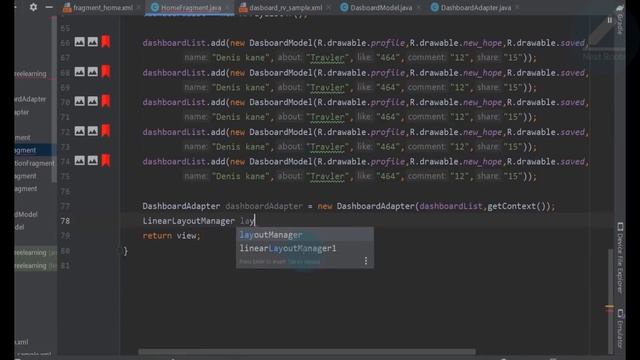Viewport: 640px width, 360px height.
Task: Click the project panel vertical scrollbar
Action: point(54,100)
